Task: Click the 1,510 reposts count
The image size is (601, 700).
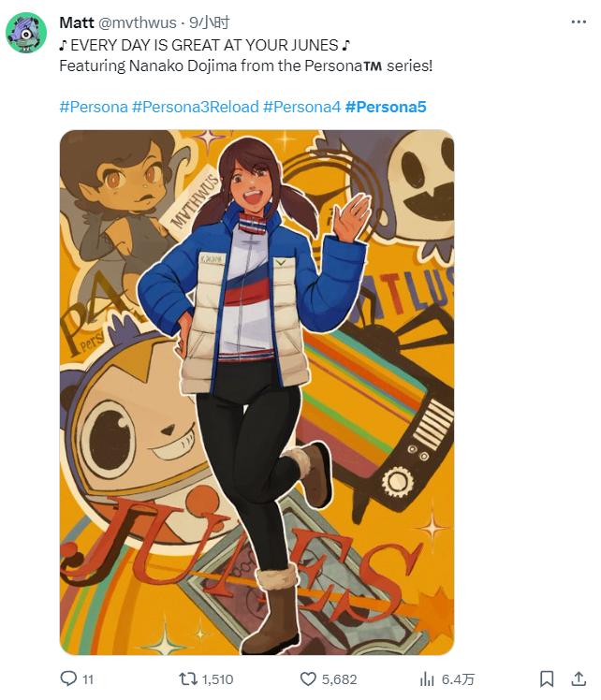Action: [x=217, y=679]
